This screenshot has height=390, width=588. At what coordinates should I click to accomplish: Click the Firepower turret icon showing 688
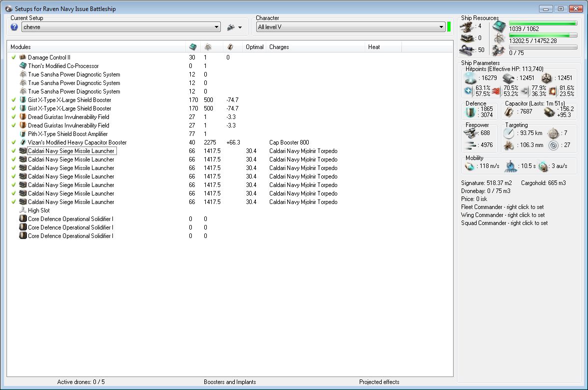470,133
